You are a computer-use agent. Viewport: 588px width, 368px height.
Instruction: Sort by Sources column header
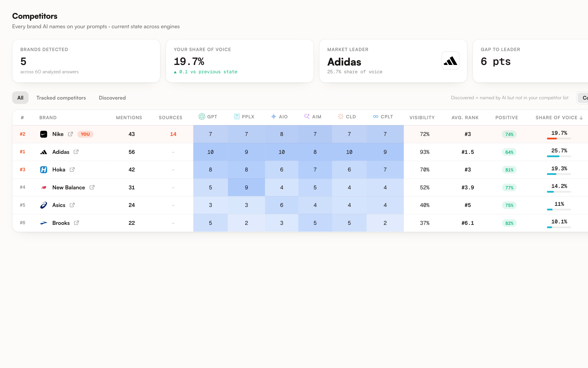[x=170, y=117]
